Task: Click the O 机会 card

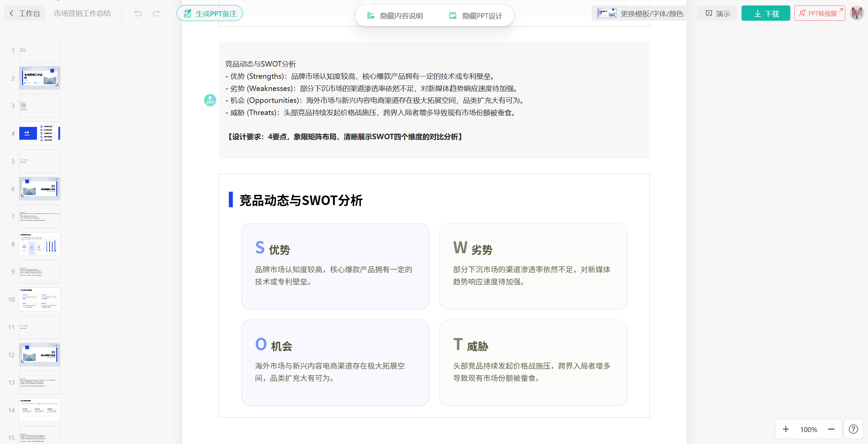Action: coord(335,363)
